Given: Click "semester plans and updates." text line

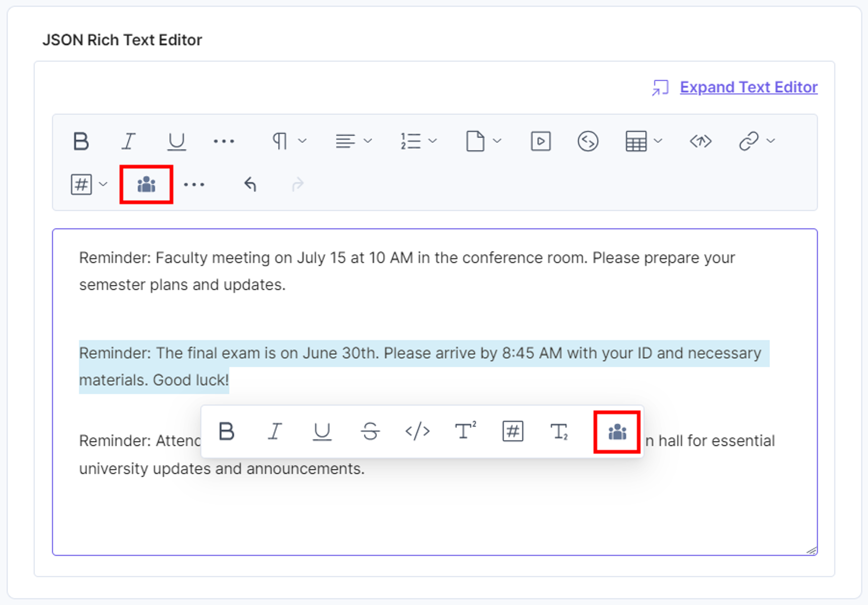Looking at the screenshot, I should tap(182, 285).
